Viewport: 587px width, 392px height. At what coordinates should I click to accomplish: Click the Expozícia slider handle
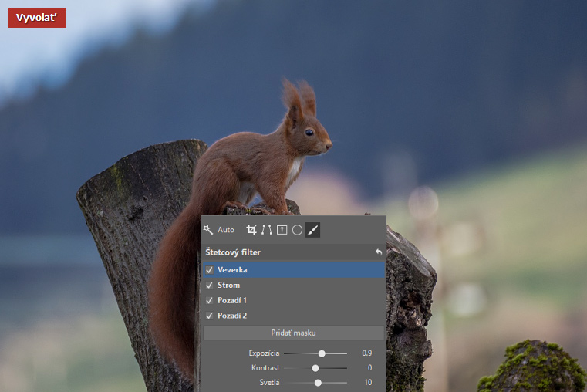coord(322,353)
